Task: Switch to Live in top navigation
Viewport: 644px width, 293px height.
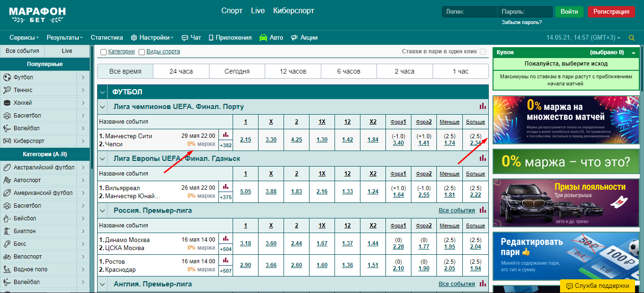Action: [x=258, y=10]
